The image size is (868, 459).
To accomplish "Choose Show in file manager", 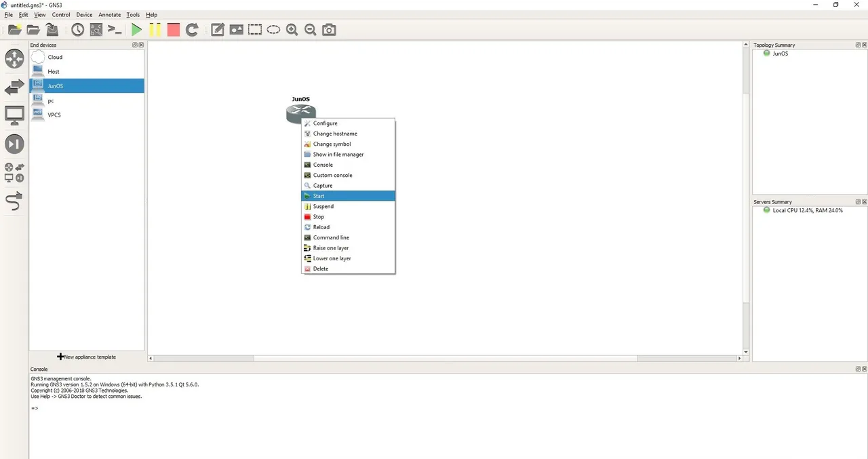I will (x=348, y=155).
